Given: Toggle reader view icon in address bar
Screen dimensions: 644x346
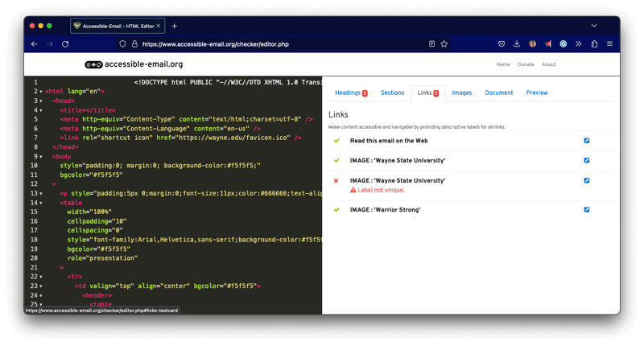Looking at the screenshot, I should (431, 43).
